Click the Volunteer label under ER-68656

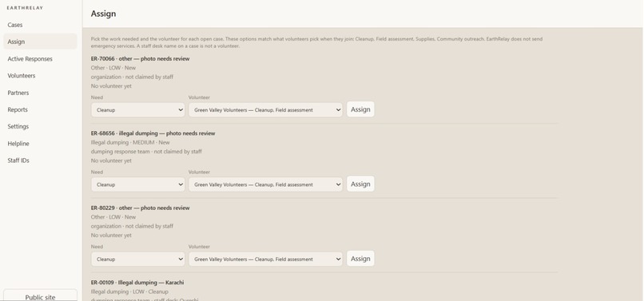[x=199, y=172]
